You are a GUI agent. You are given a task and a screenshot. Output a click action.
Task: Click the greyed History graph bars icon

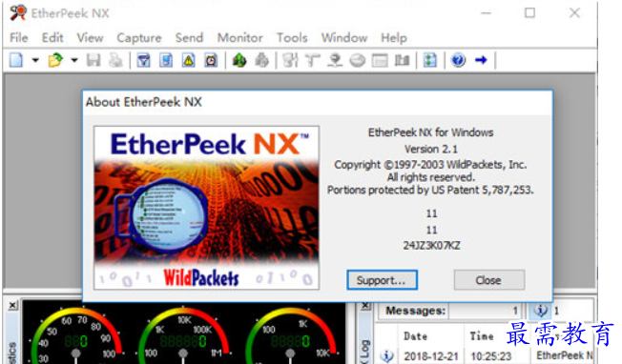402,60
